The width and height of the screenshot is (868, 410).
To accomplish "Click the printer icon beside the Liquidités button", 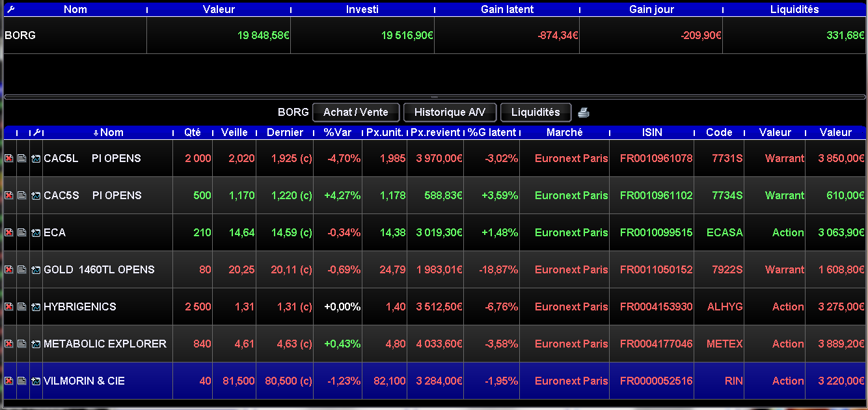I will (584, 113).
